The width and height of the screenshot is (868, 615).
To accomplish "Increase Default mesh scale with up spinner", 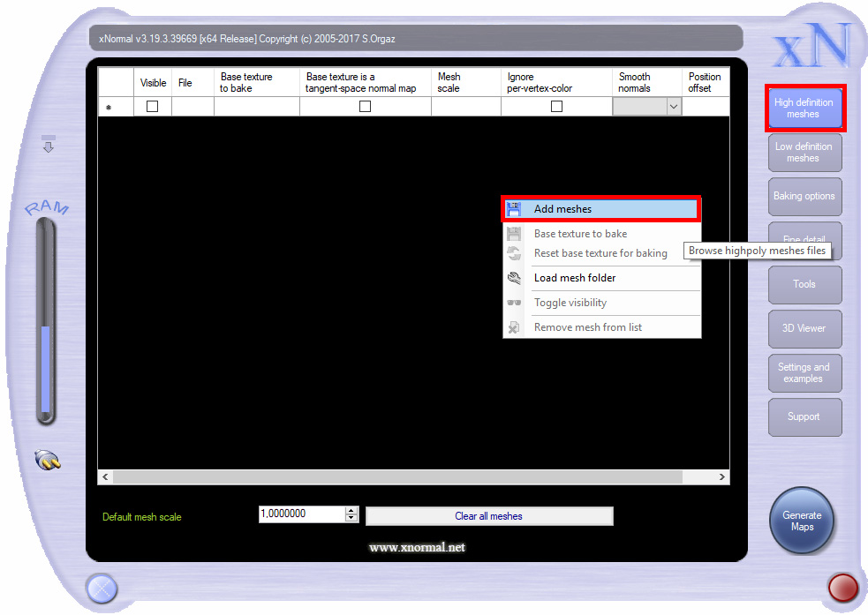I will click(x=352, y=510).
